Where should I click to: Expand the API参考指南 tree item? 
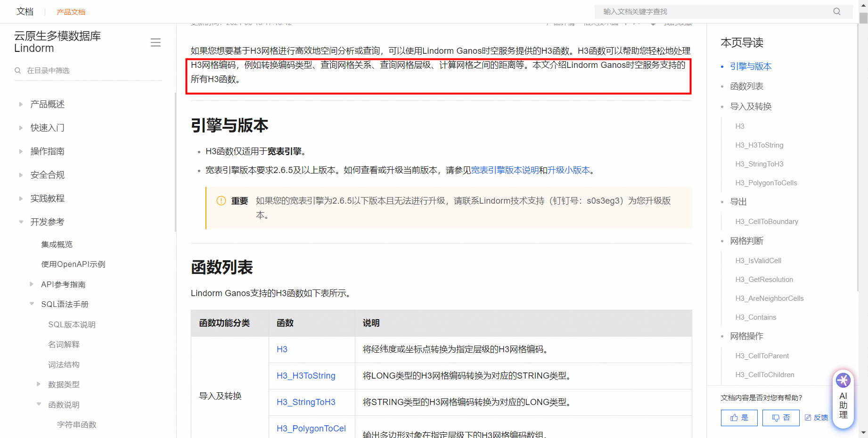click(x=32, y=284)
